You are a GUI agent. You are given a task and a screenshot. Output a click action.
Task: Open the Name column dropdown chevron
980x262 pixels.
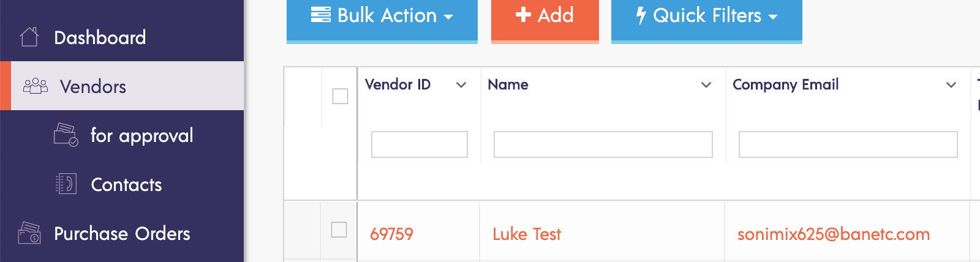(x=706, y=85)
